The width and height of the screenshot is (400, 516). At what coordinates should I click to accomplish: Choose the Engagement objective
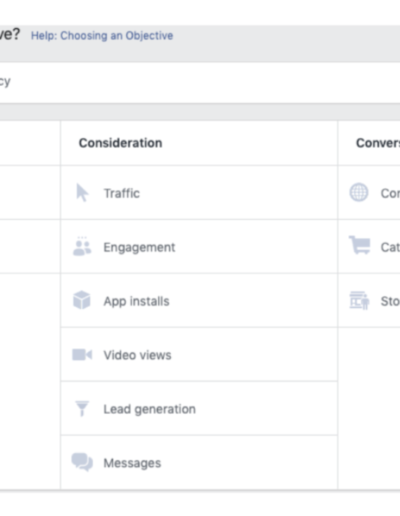pos(199,247)
